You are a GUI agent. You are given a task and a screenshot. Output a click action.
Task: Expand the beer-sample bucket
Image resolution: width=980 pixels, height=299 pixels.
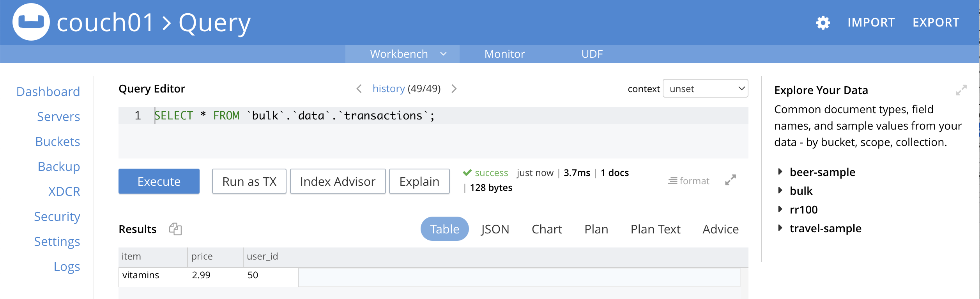tap(780, 172)
